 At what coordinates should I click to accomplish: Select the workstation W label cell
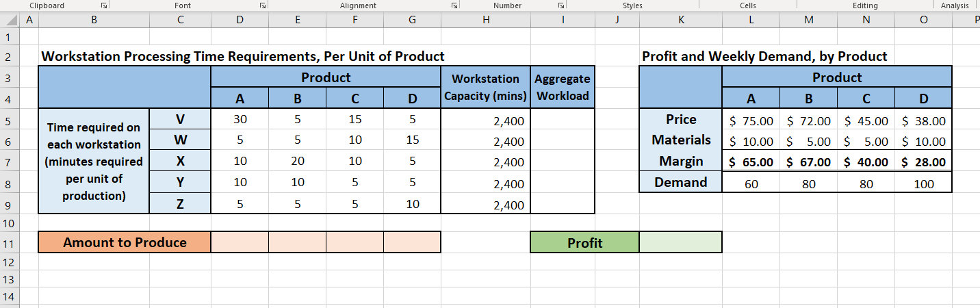click(180, 141)
